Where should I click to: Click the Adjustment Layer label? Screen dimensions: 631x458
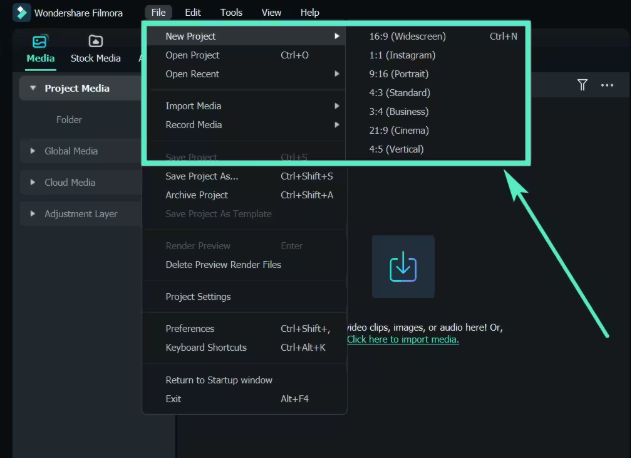(x=81, y=214)
